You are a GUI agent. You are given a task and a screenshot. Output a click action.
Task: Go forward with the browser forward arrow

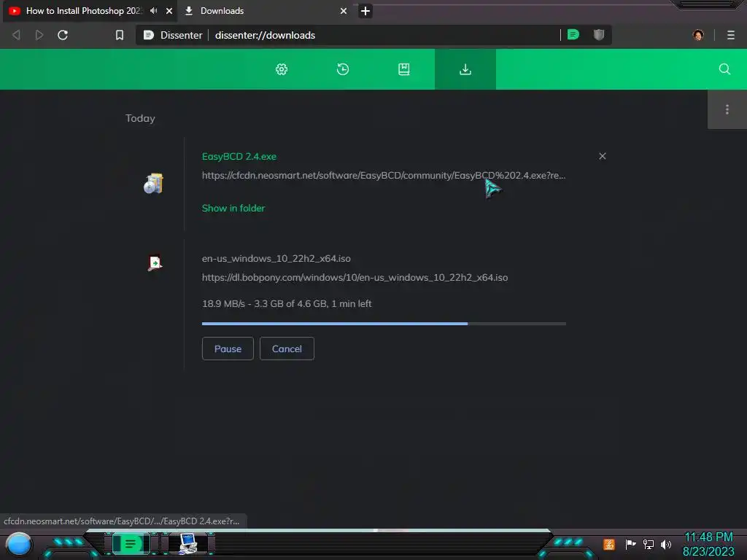point(39,35)
